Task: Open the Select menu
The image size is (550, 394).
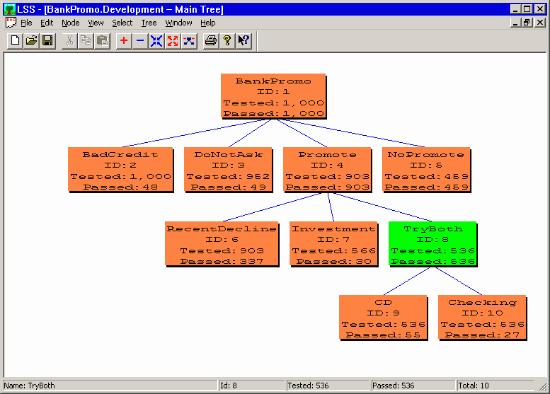Action: pyautogui.click(x=122, y=23)
